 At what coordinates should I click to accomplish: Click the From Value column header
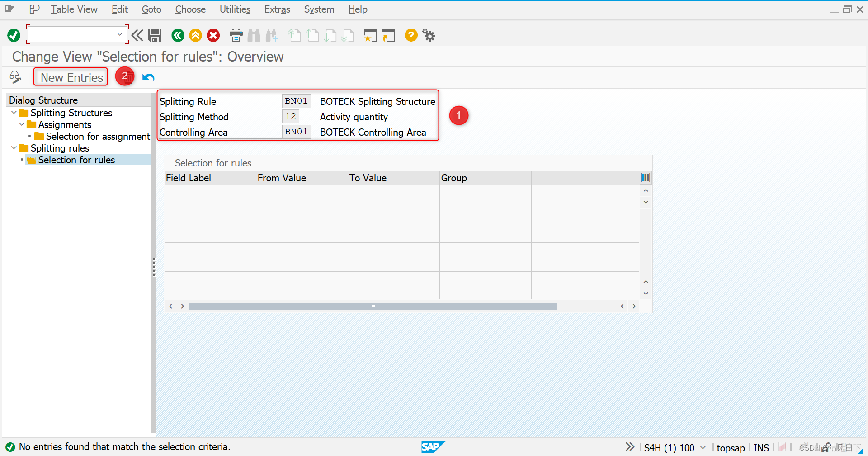[302, 178]
